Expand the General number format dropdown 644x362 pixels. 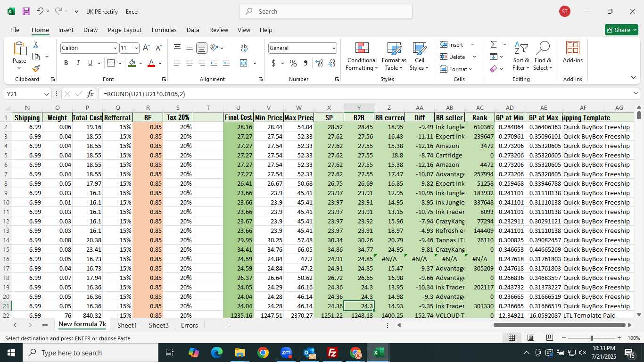[x=334, y=48]
